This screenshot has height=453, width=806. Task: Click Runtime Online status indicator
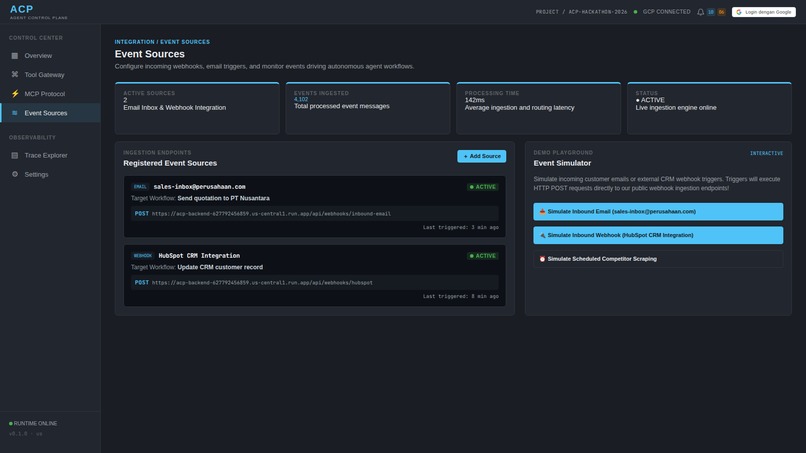pyautogui.click(x=33, y=423)
